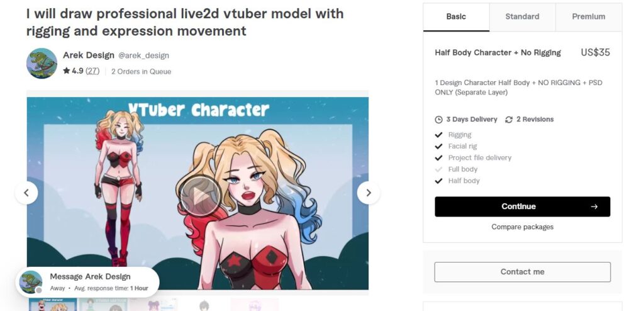Play the VTuber Character preview video

(201, 196)
